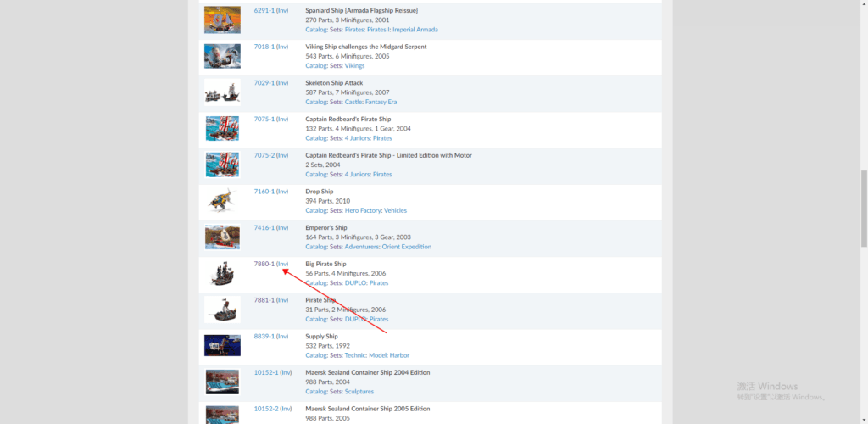Viewport: 868px width, 424px height.
Task: Open the Sculptures category link
Action: tap(359, 392)
